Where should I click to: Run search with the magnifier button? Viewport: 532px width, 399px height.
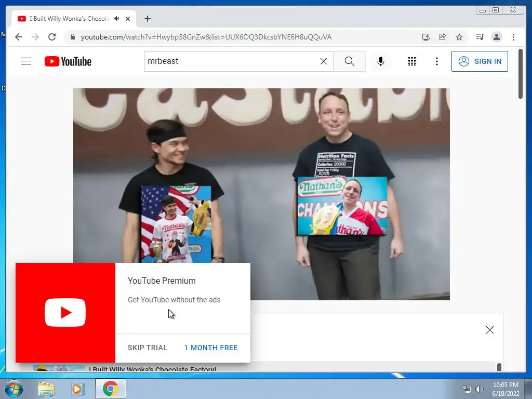tap(350, 61)
